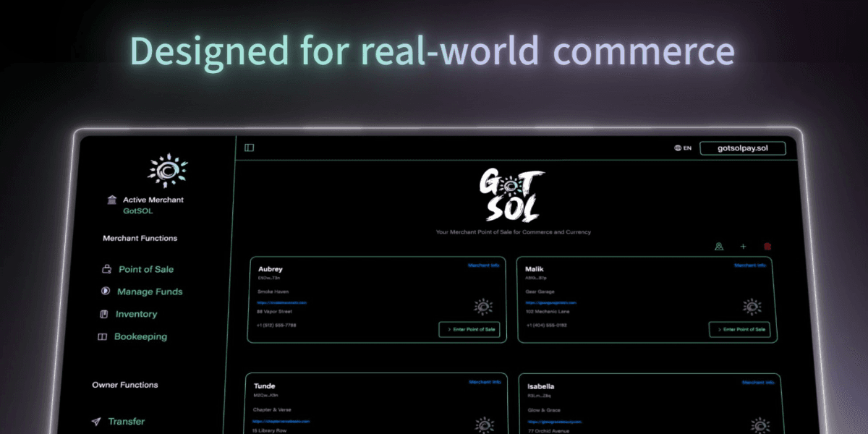Click the globe language icon

click(x=678, y=148)
